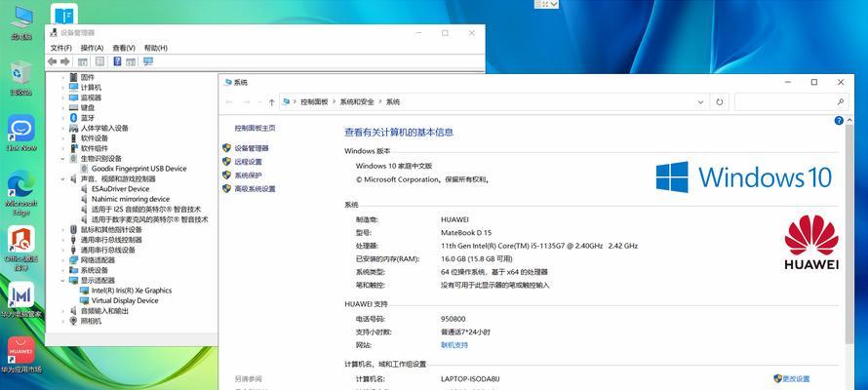Open 高级系统设置 link

pyautogui.click(x=255, y=188)
